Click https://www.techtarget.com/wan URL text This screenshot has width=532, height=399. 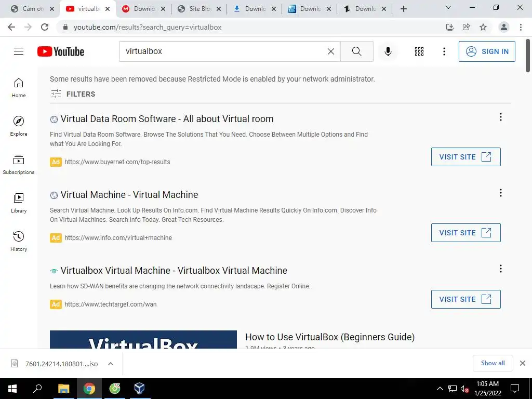click(111, 304)
